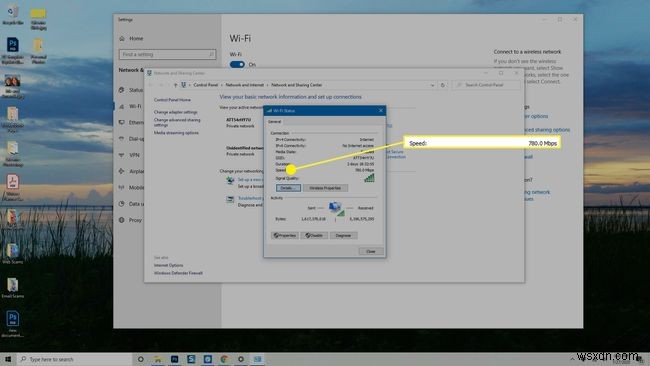Click the Recycle Bin desktop icon

[12, 14]
